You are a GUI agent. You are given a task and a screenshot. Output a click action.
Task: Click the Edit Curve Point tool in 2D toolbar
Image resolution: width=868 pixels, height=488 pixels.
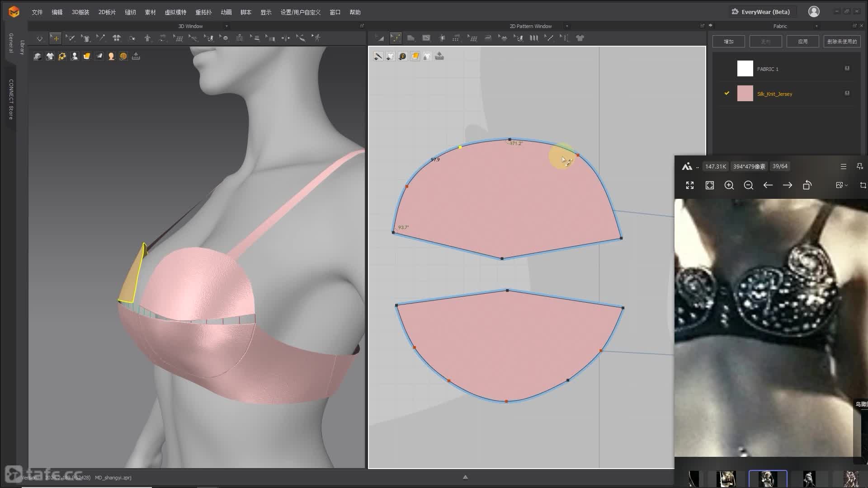tap(396, 38)
